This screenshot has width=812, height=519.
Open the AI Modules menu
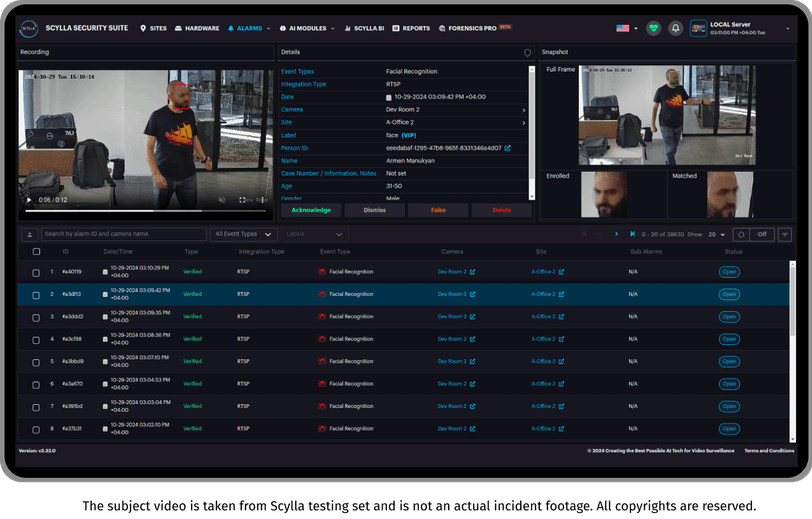click(x=307, y=28)
